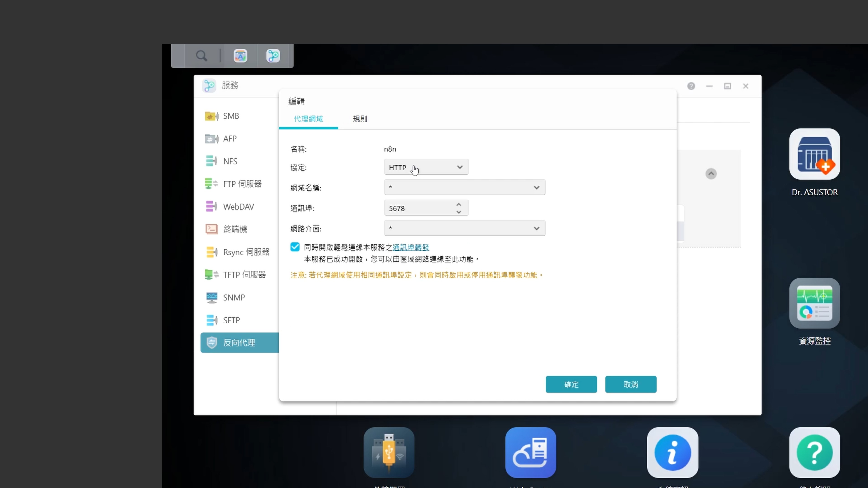Increase port number with up stepper arrow
Image resolution: width=868 pixels, height=488 pixels.
[x=458, y=204]
